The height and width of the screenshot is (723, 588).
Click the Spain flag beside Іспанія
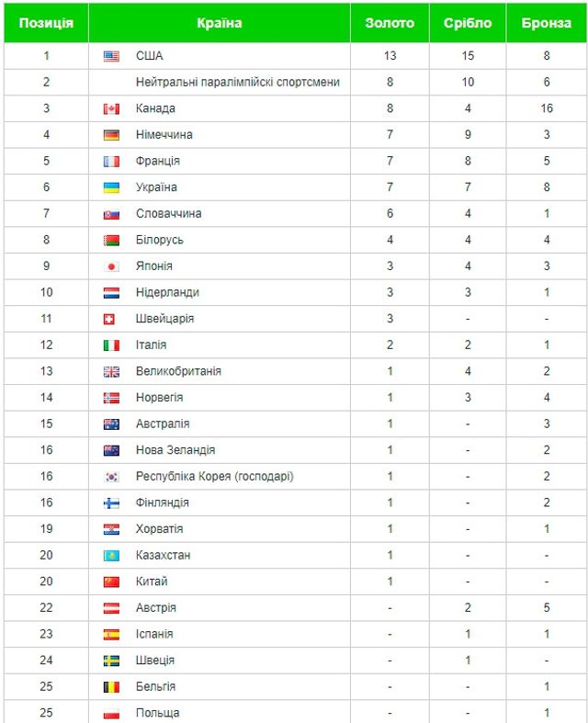(x=111, y=635)
